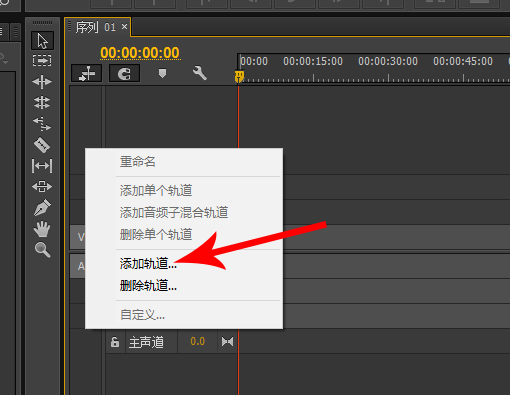The image size is (510, 395).
Task: Click the tools panel grip handle
Action: [42, 22]
